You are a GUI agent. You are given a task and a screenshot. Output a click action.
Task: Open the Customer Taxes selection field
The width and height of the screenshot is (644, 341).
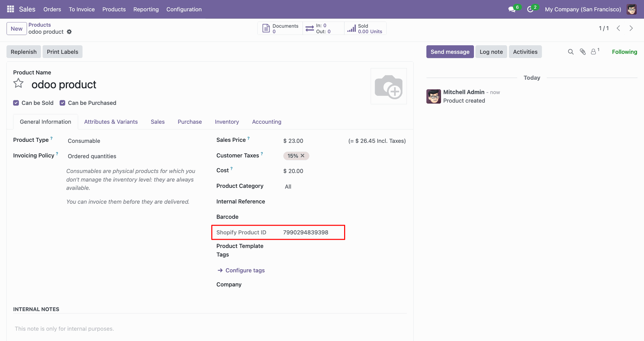345,156
